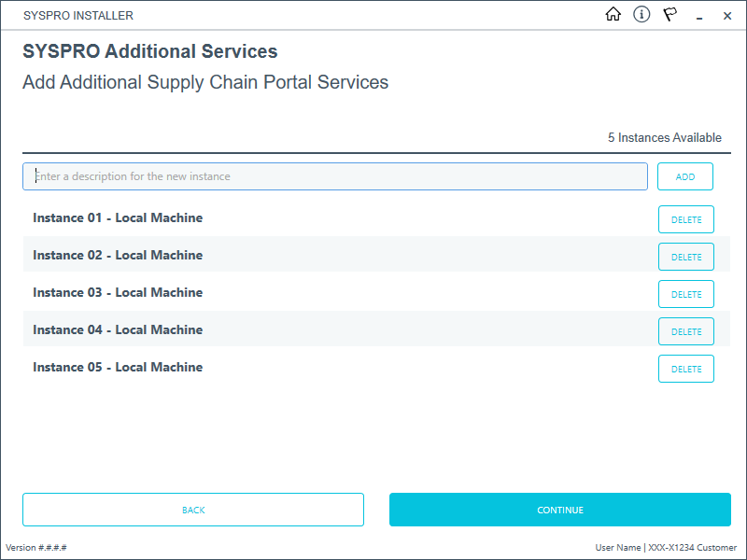Remove Instance 03 with its DELETE button
Image resolution: width=747 pixels, height=560 pixels.
point(686,294)
